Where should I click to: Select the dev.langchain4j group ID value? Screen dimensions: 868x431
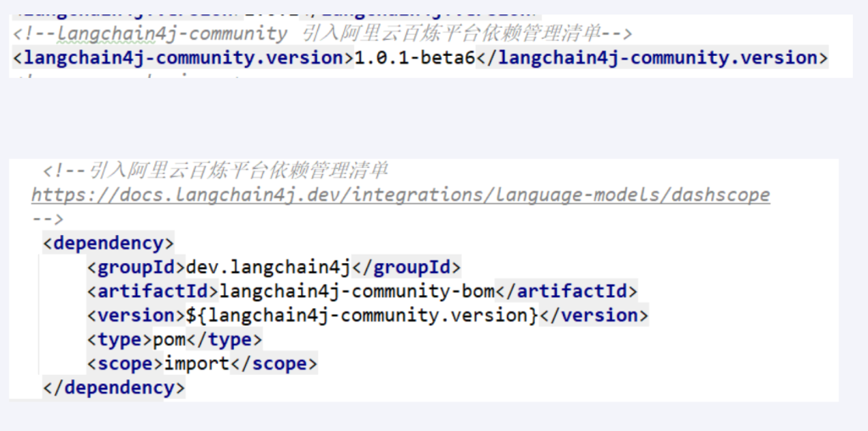[x=268, y=267]
